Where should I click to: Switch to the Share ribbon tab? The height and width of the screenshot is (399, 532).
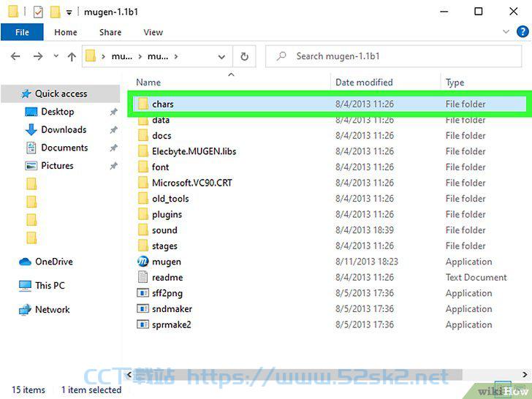[x=110, y=32]
